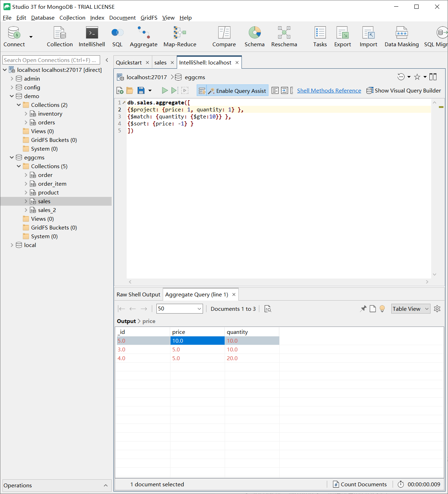Viewport: 448px width, 494px height.
Task: Open the Table View dropdown
Action: (411, 309)
